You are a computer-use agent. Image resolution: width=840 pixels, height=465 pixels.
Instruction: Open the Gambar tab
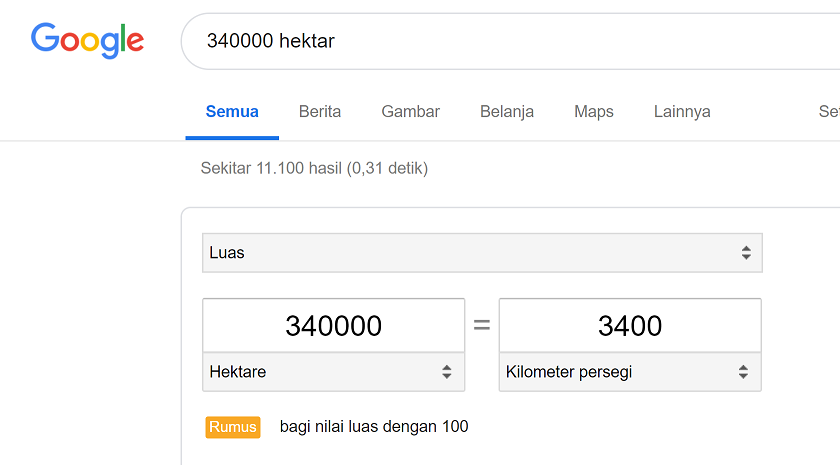(410, 111)
